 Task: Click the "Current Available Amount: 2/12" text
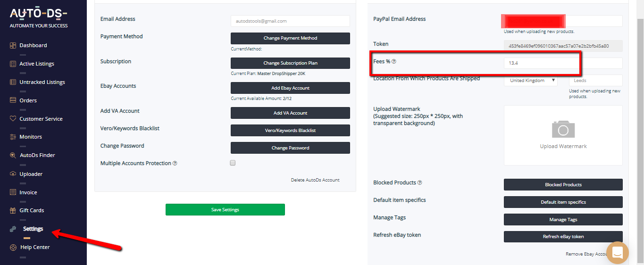click(x=261, y=99)
